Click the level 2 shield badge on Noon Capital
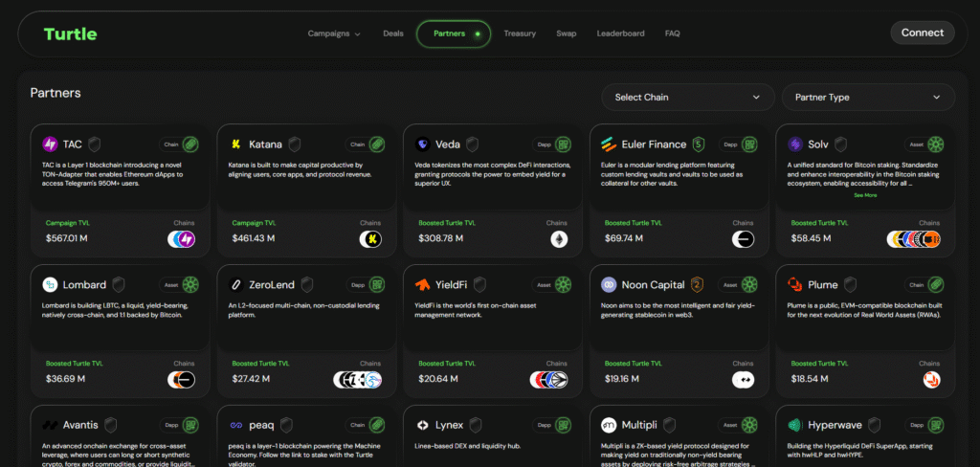The image size is (980, 467). tap(697, 285)
